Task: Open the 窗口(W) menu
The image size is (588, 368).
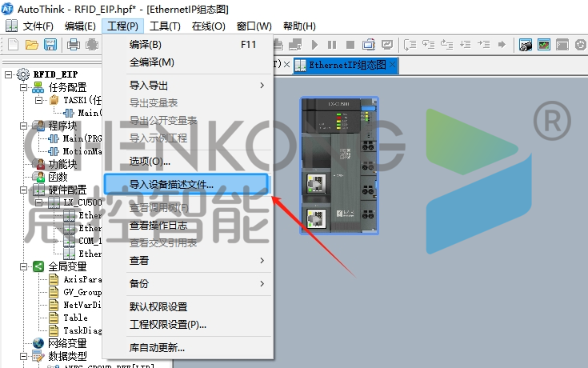Action: [254, 26]
